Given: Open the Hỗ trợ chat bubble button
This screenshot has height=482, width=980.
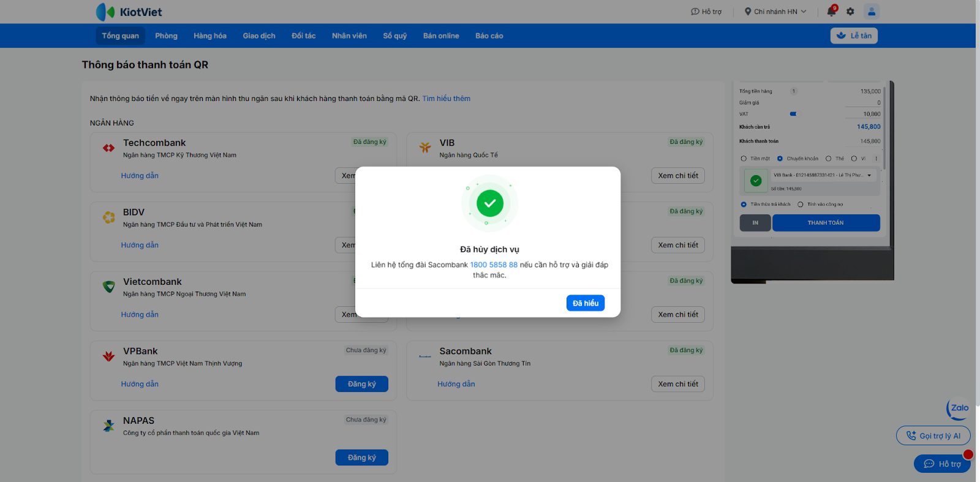Looking at the screenshot, I should click(942, 464).
